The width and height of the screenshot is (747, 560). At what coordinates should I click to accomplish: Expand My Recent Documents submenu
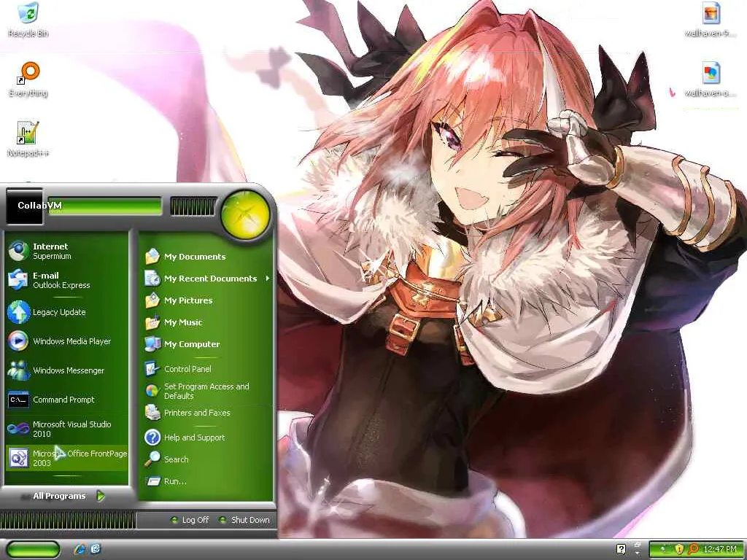point(207,278)
